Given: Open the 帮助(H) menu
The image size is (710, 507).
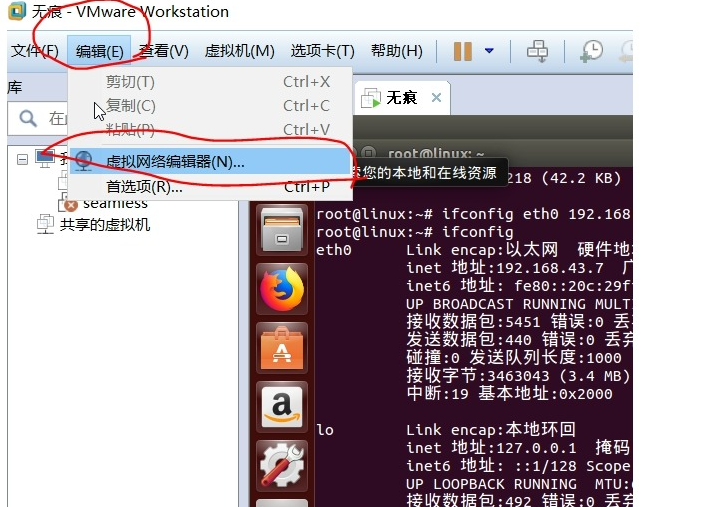Looking at the screenshot, I should tap(397, 51).
